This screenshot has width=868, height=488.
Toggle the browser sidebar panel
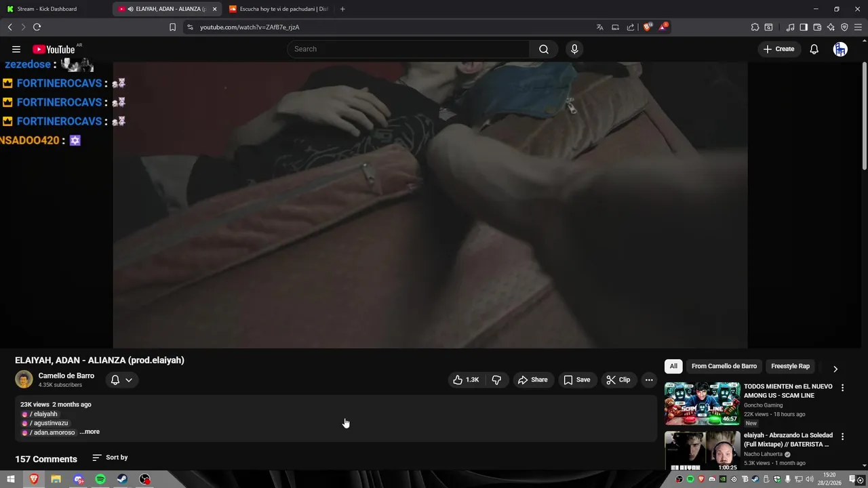[804, 27]
